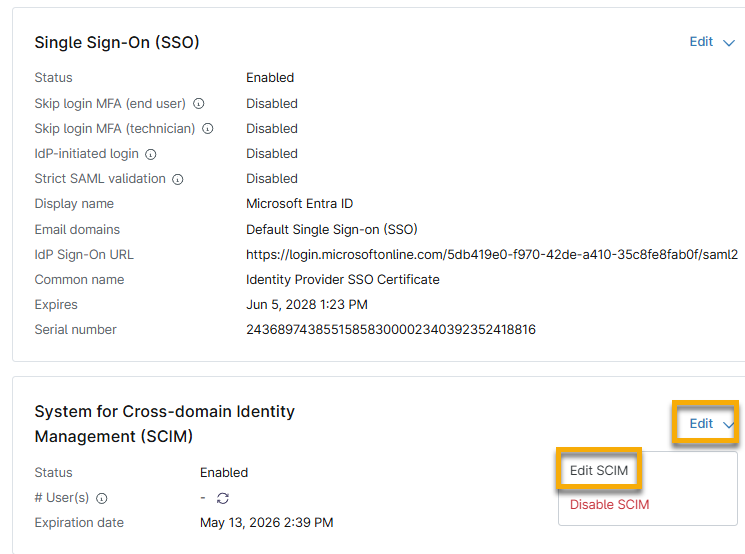Click Disabled value for Strict SAML validation
The height and width of the screenshot is (554, 745).
[x=272, y=179]
